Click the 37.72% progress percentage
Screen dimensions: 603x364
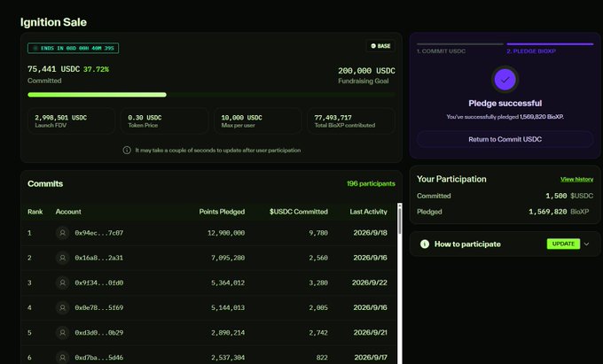tap(96, 69)
